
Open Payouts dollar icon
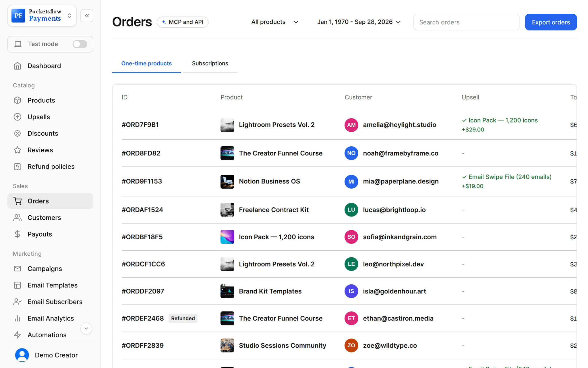coord(18,234)
